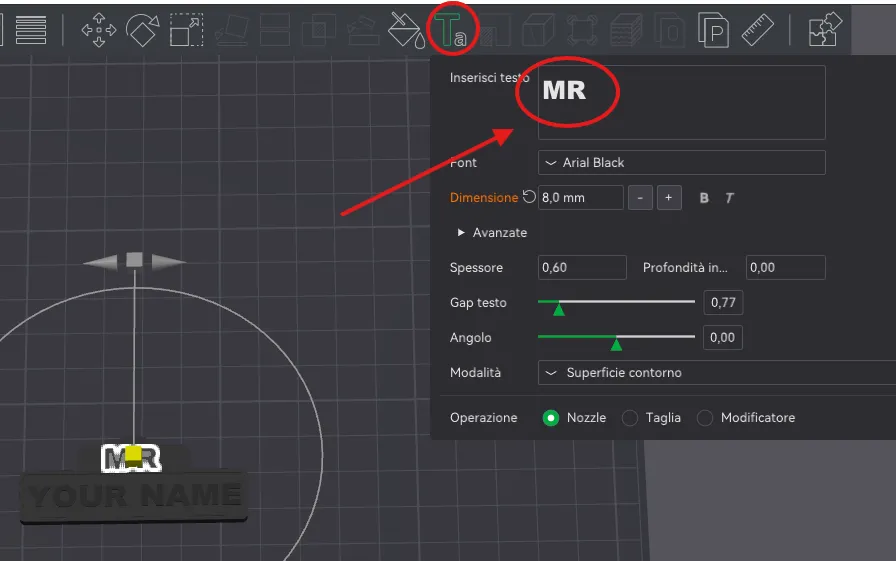
Task: Click the Profondità 0,00 field
Action: coord(785,267)
